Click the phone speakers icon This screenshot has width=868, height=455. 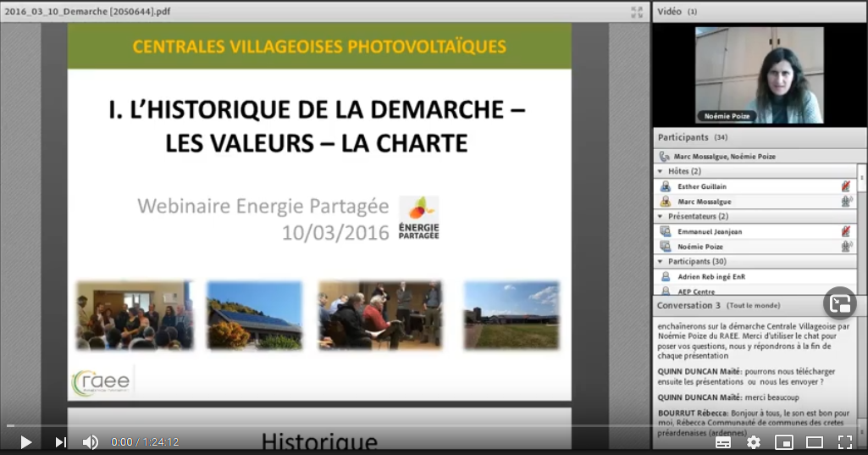664,157
